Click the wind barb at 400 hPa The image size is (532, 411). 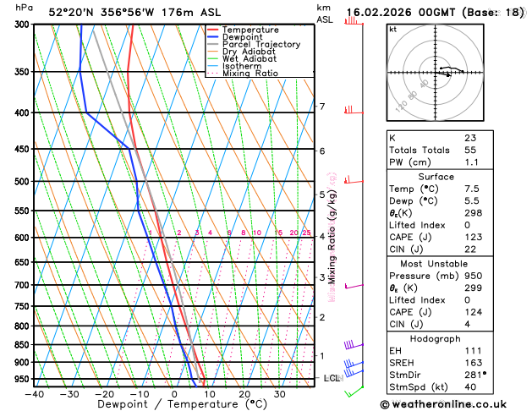(x=354, y=110)
